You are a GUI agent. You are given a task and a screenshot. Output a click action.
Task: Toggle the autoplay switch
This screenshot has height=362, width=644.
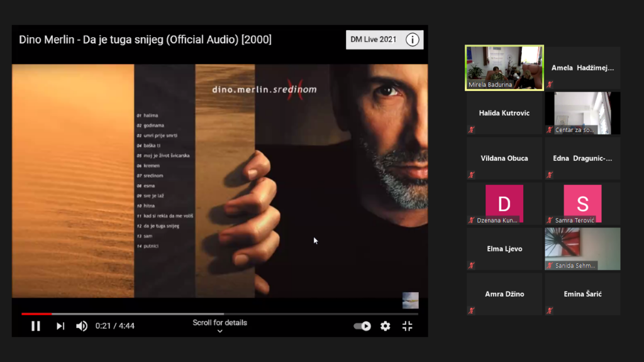pyautogui.click(x=362, y=326)
